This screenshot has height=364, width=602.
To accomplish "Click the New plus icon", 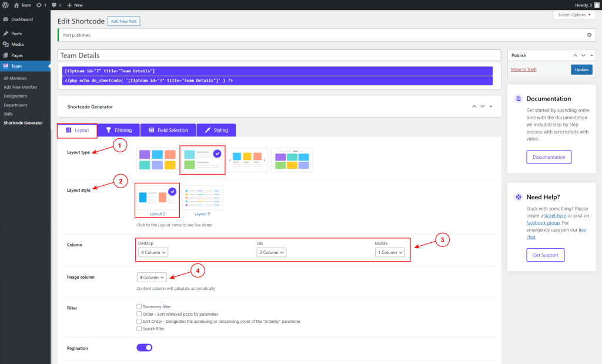I will [69, 5].
